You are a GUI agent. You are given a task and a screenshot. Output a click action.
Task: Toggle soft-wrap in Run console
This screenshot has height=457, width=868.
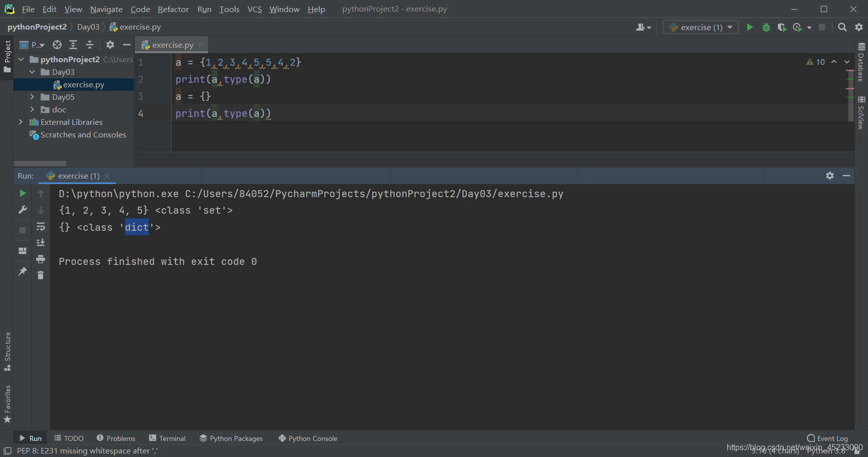[x=41, y=226]
